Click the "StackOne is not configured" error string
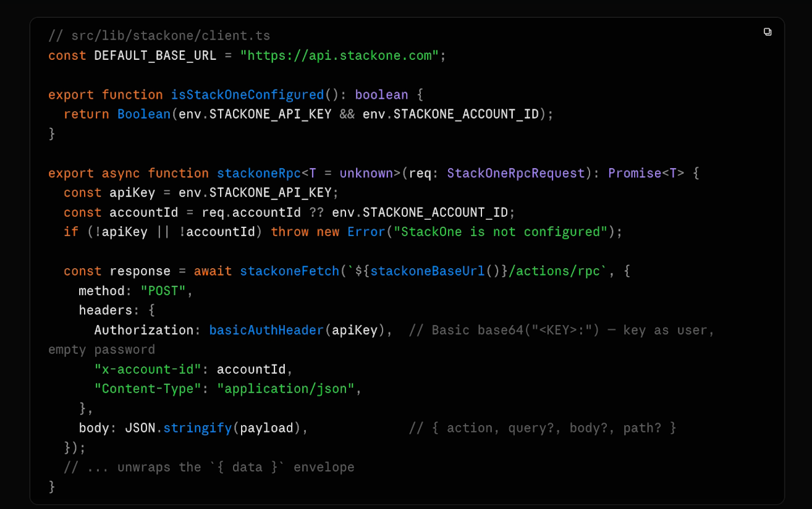This screenshot has width=812, height=509. pos(501,232)
